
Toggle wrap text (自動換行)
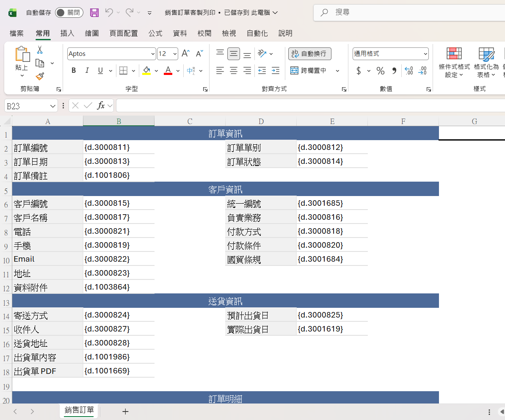point(309,54)
